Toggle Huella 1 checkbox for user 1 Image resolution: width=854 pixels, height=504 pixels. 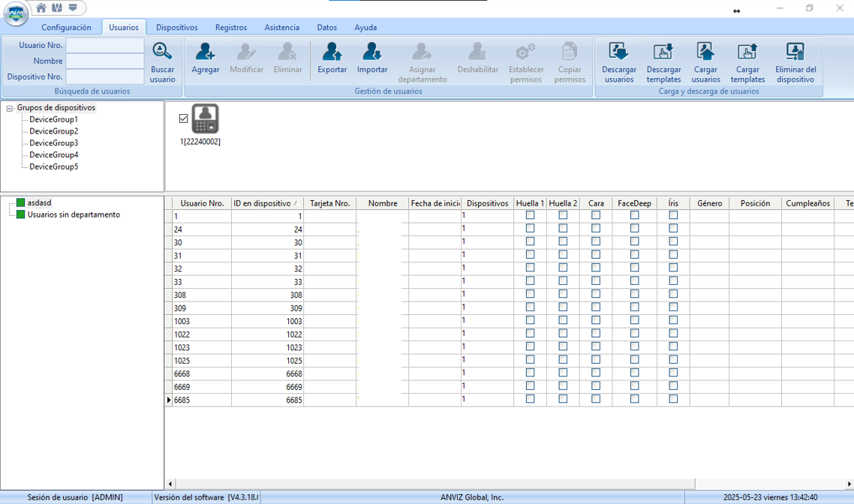[x=530, y=215]
